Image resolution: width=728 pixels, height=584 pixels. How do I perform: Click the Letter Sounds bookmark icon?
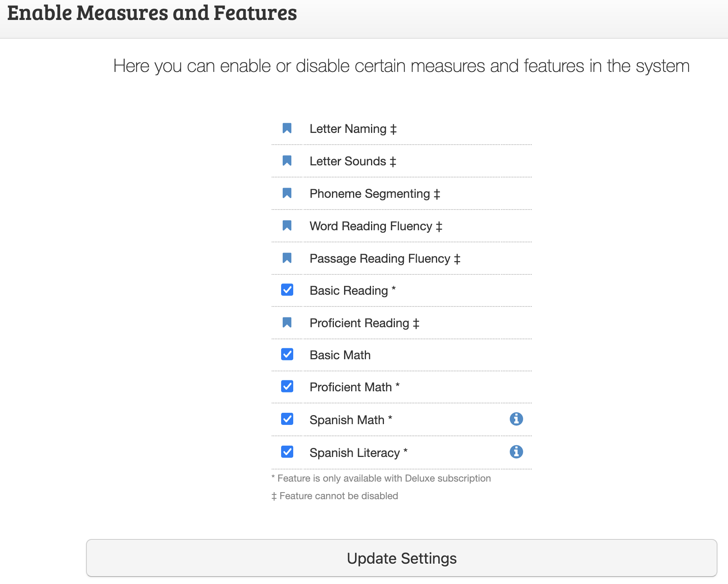click(287, 161)
